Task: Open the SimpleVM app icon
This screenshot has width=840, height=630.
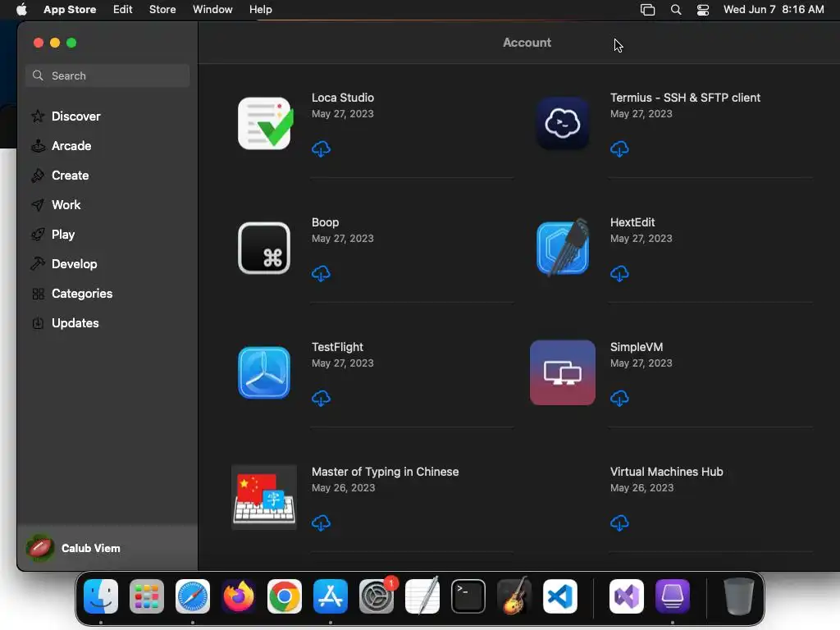Action: [x=563, y=373]
